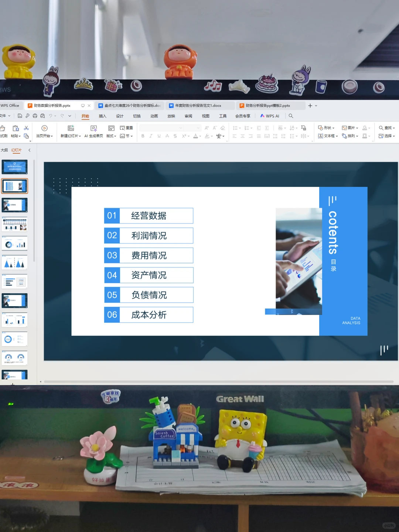Toggle align text right
Image resolution: width=399 pixels, height=532 pixels.
[x=250, y=136]
